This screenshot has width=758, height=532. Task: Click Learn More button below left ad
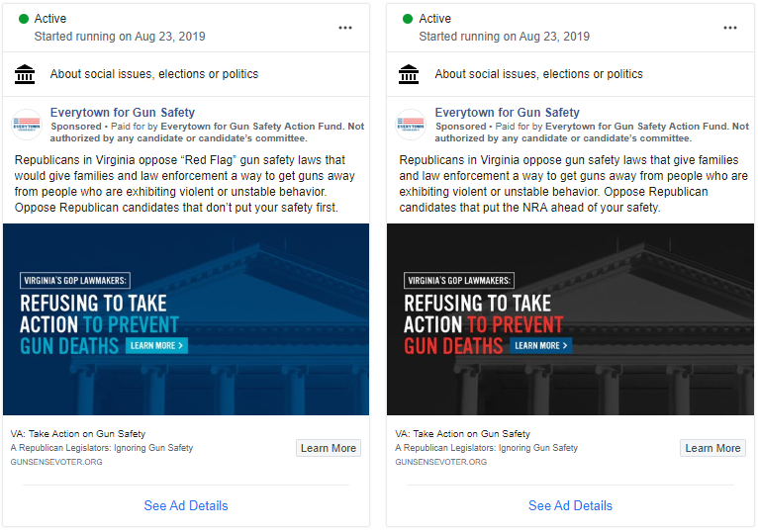pos(329,448)
